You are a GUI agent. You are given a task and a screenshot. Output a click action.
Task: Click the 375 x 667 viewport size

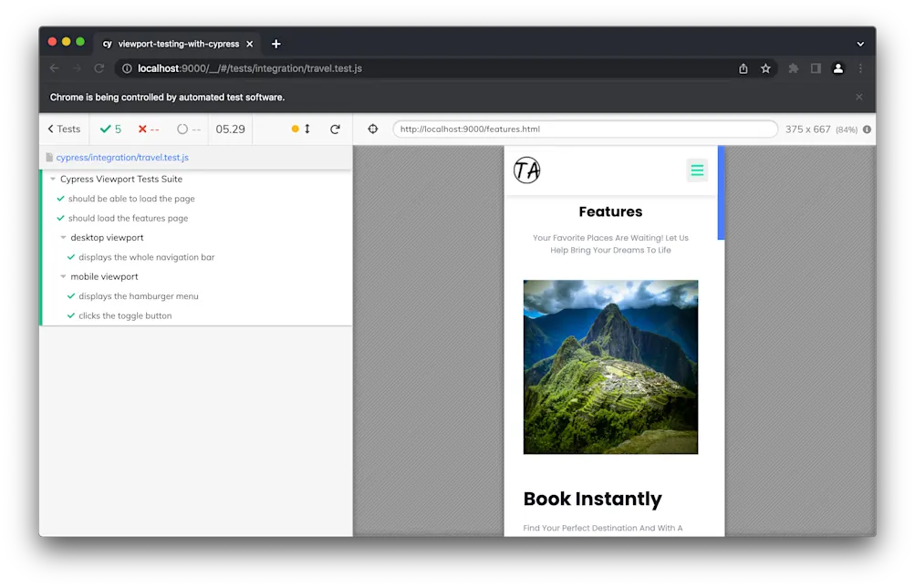[x=807, y=129]
